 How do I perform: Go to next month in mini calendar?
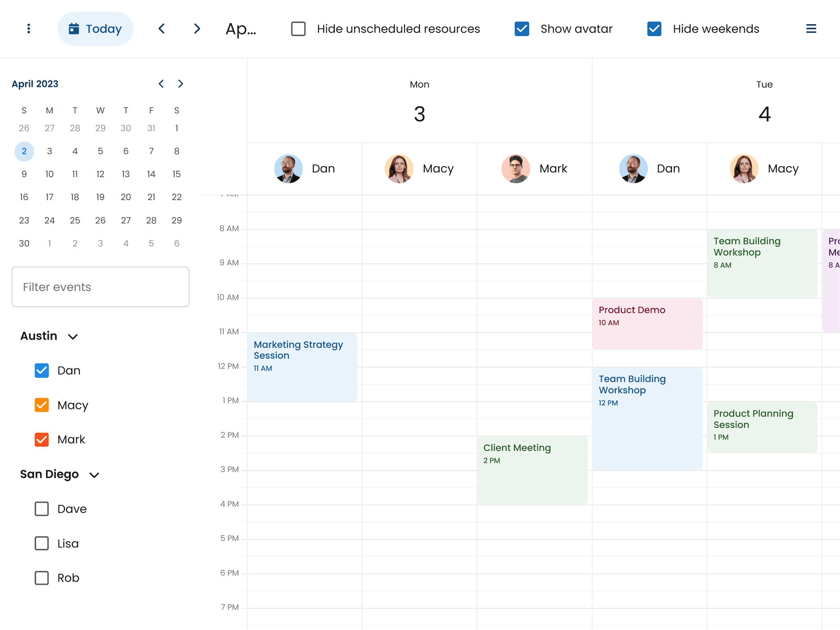coord(180,84)
